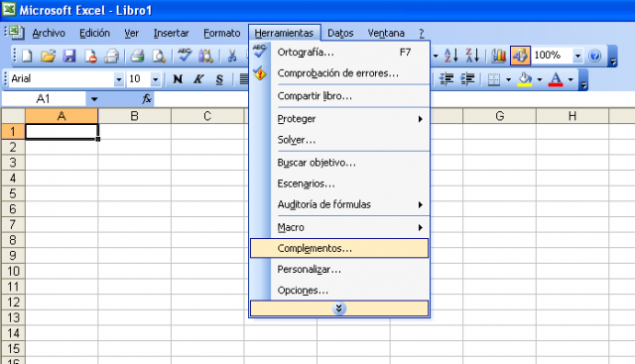Open the Ver menu
Screen dimensions: 635x364
(131, 33)
